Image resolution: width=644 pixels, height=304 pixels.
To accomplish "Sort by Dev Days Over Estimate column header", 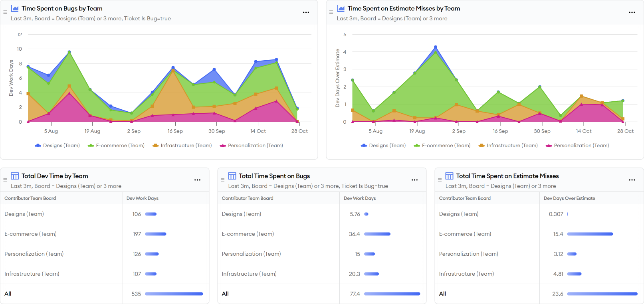I will 569,198.
